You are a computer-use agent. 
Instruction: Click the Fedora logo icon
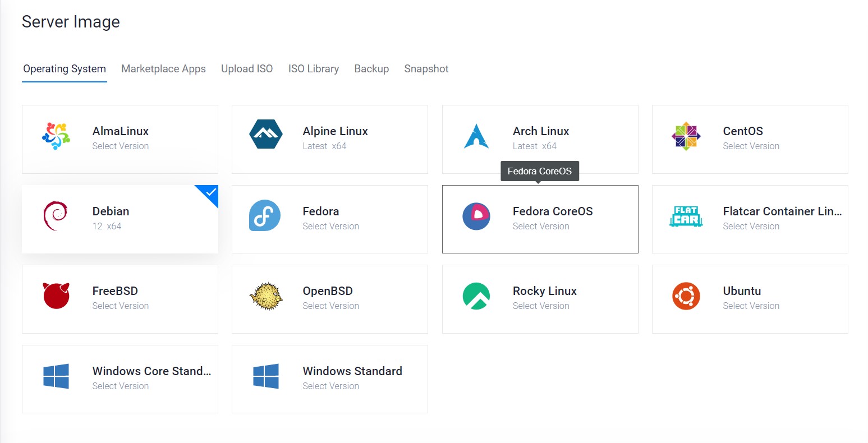(x=265, y=215)
